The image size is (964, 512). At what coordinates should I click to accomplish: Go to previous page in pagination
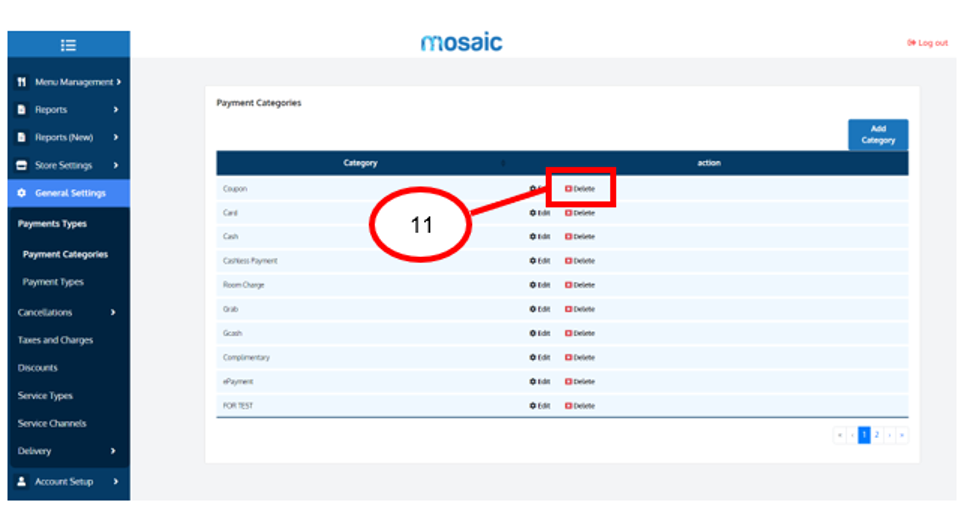pos(852,435)
